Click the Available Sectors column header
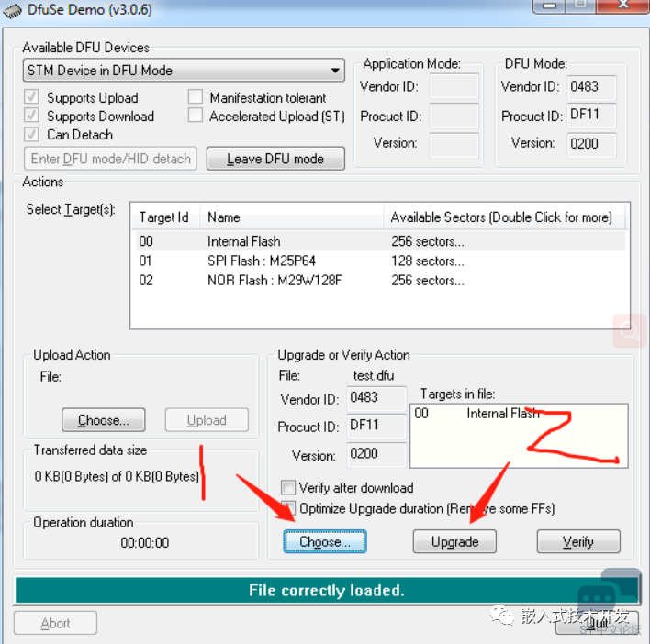 pyautogui.click(x=504, y=217)
